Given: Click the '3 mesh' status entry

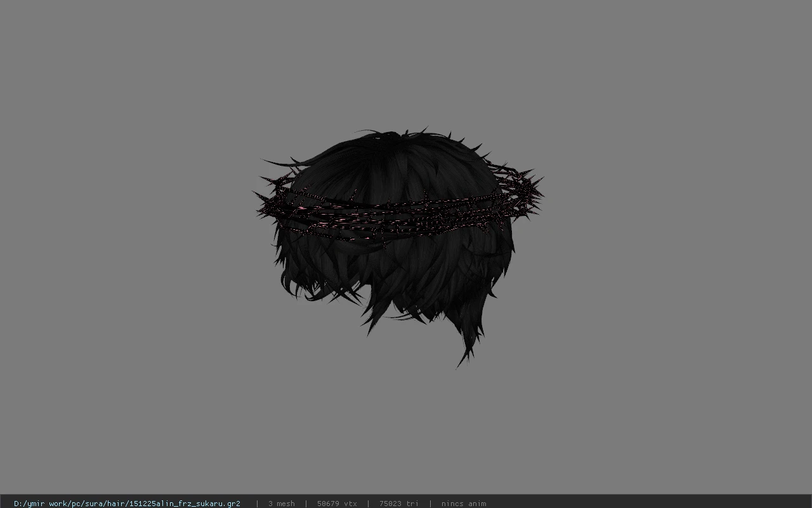Looking at the screenshot, I should pyautogui.click(x=282, y=504).
